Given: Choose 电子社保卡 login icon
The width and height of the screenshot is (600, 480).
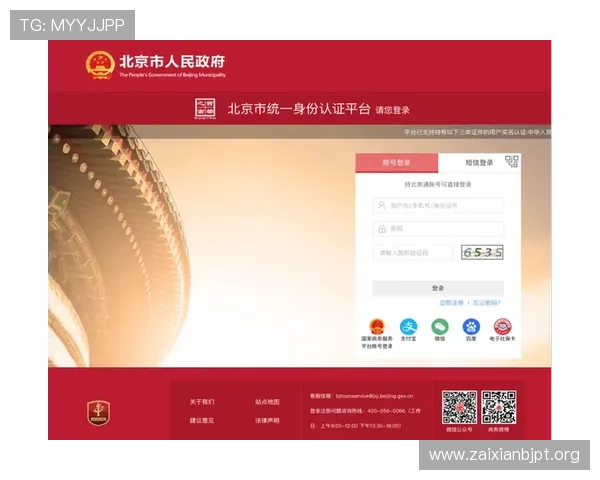Looking at the screenshot, I should [x=502, y=327].
